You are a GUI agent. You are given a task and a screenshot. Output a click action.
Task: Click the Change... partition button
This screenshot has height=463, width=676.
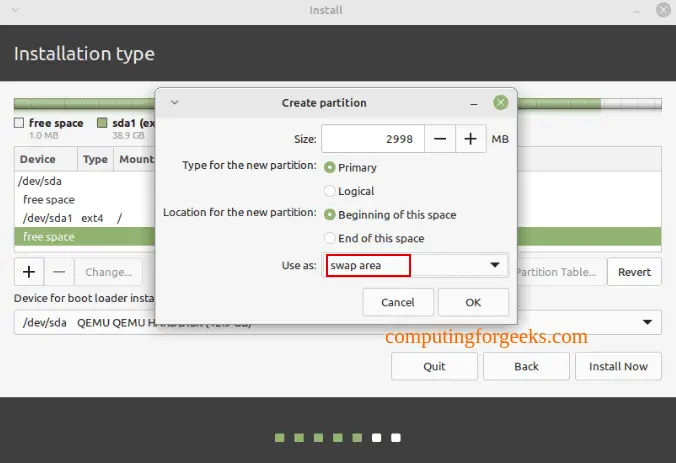click(109, 272)
